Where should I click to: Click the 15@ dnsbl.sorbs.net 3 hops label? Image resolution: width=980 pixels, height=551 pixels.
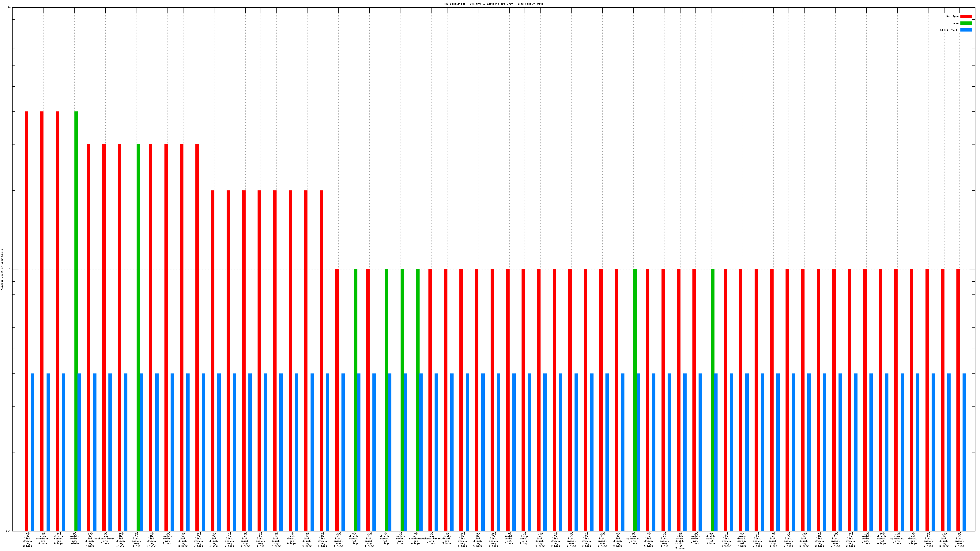[695, 538]
